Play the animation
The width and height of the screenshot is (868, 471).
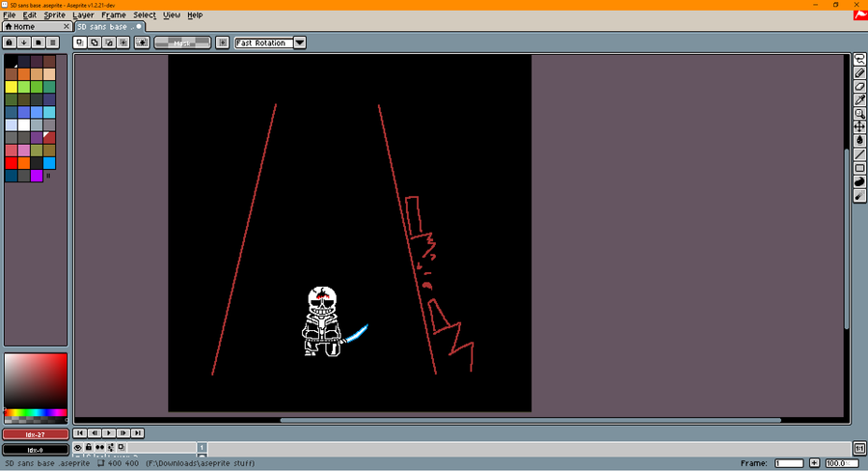point(109,432)
